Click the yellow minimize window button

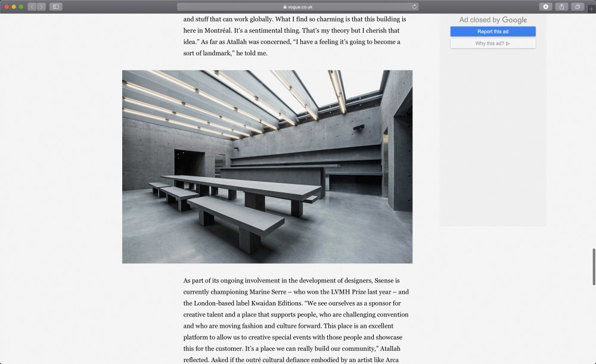(14, 7)
